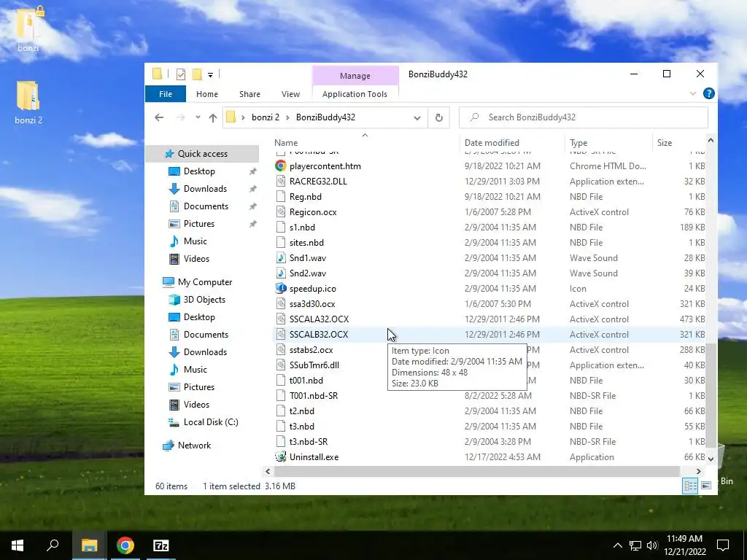Viewport: 747px width, 560px height.
Task: Select the Snd2.wav sound file icon
Action: point(281,273)
